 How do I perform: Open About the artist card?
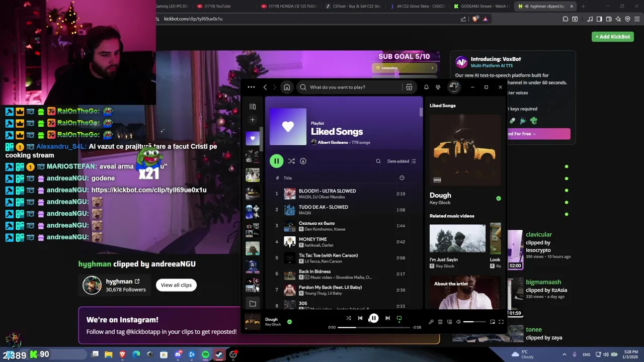point(465,293)
